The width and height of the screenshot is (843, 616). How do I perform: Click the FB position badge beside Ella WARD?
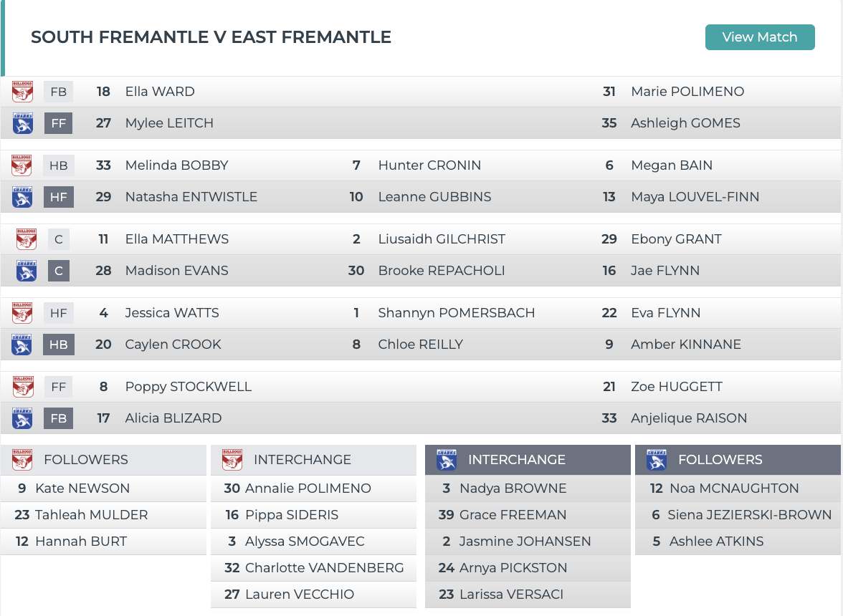tap(59, 92)
